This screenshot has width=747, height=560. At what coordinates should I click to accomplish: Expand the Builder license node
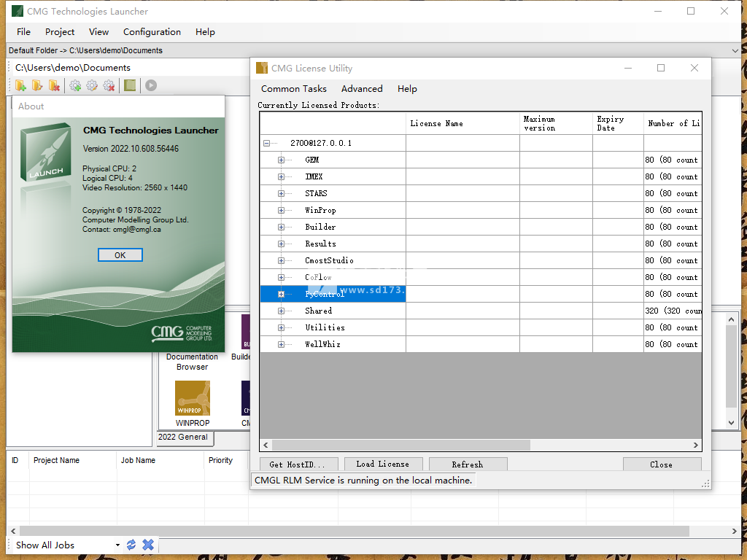[x=281, y=227]
